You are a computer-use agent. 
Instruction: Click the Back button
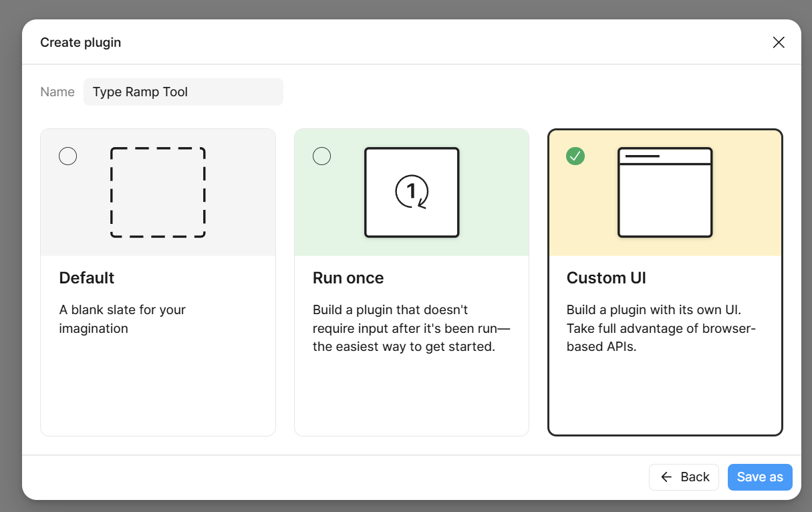pos(684,477)
